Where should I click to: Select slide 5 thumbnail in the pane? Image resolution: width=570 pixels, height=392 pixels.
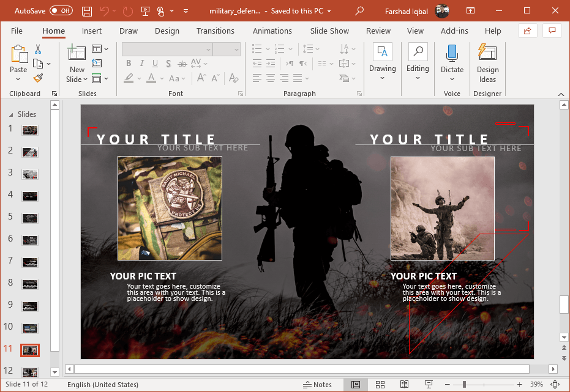tap(30, 218)
